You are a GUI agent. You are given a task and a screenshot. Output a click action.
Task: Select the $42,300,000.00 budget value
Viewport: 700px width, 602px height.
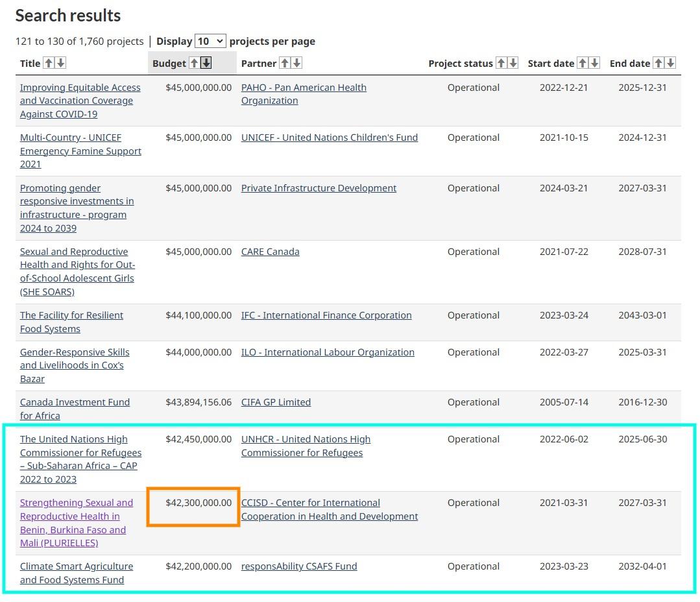click(x=199, y=503)
